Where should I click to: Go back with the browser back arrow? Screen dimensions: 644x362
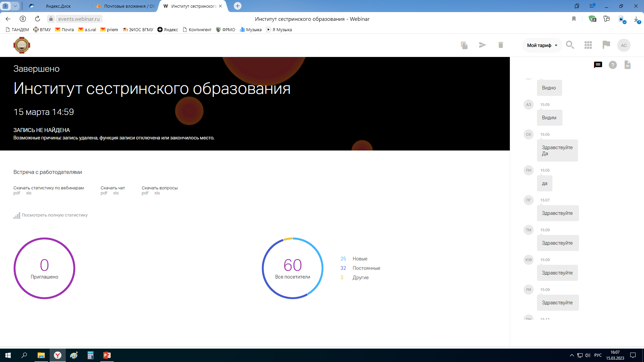(8, 19)
